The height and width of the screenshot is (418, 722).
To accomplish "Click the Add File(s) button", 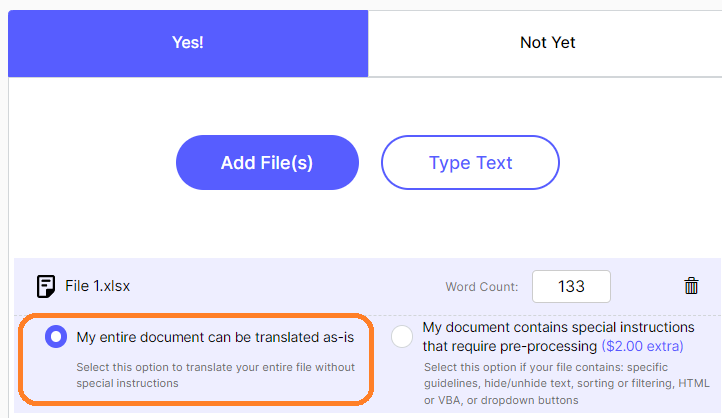I will 267,163.
